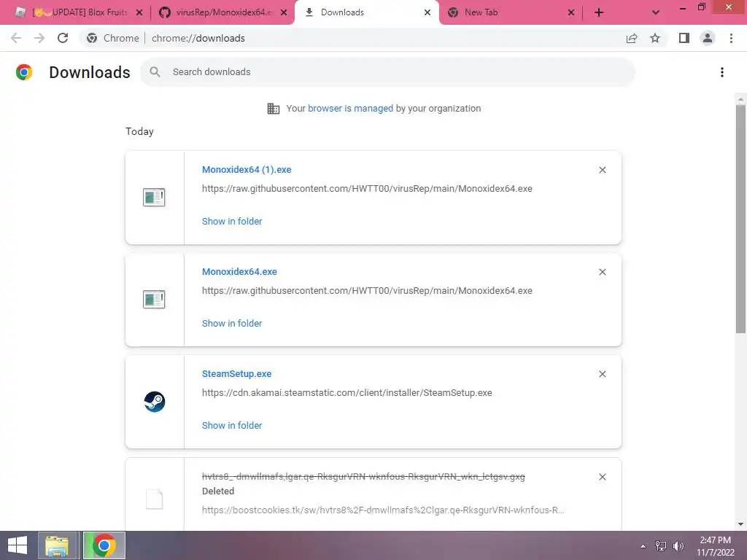Click the managed organization building icon
747x560 pixels.
(x=274, y=109)
